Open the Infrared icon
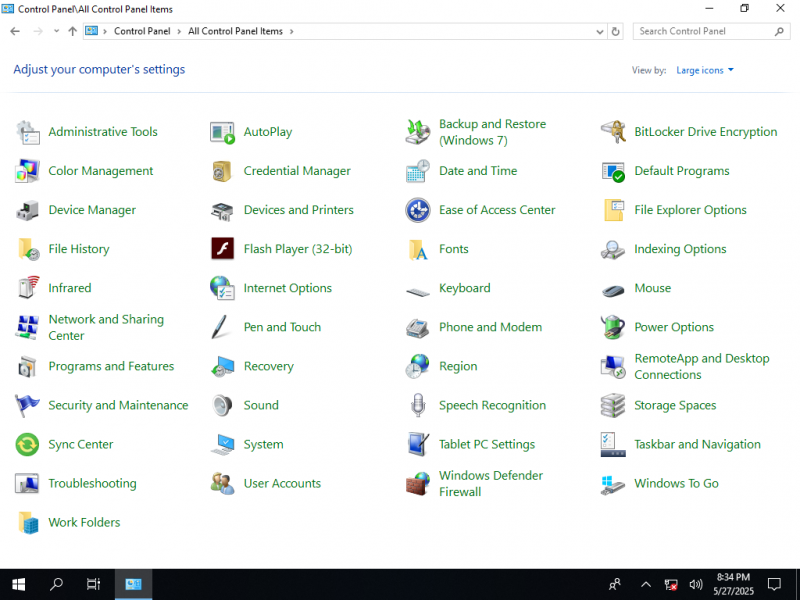Screen dimensions: 800x600 pos(28,288)
